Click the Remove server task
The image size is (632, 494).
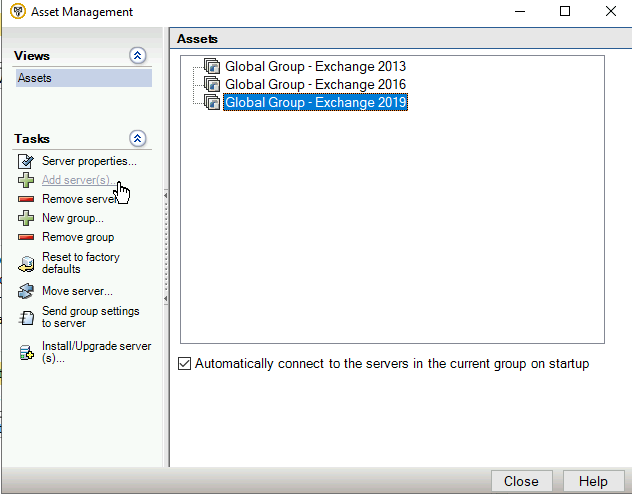(79, 199)
